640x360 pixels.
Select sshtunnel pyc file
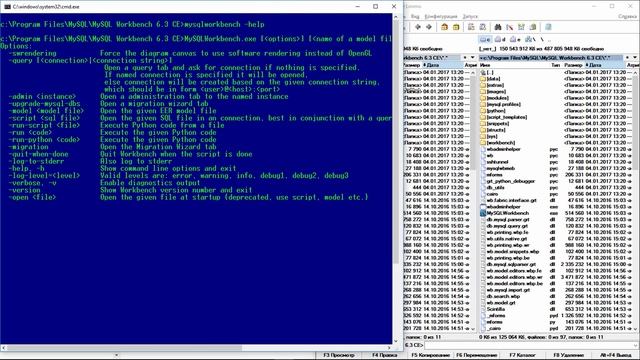[498, 162]
